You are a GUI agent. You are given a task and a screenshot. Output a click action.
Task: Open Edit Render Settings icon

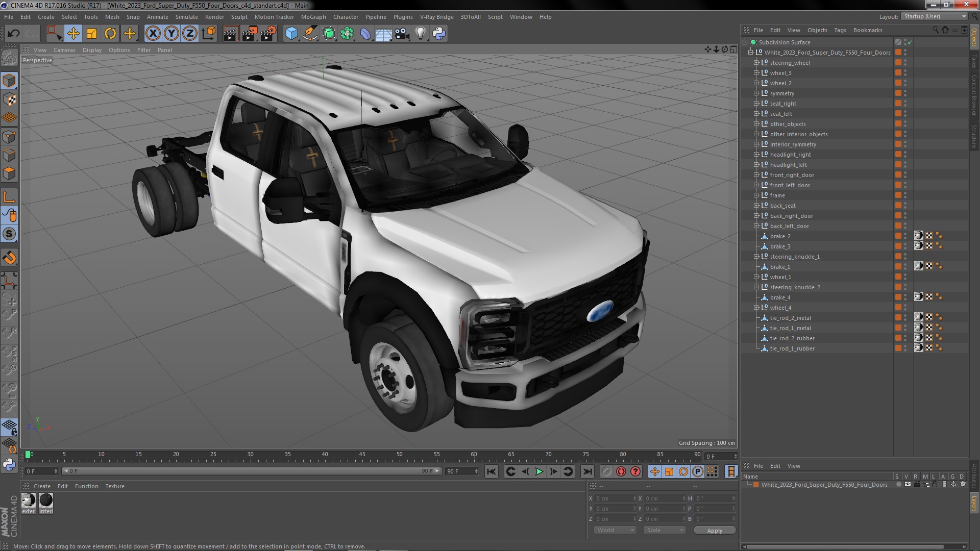coord(268,34)
